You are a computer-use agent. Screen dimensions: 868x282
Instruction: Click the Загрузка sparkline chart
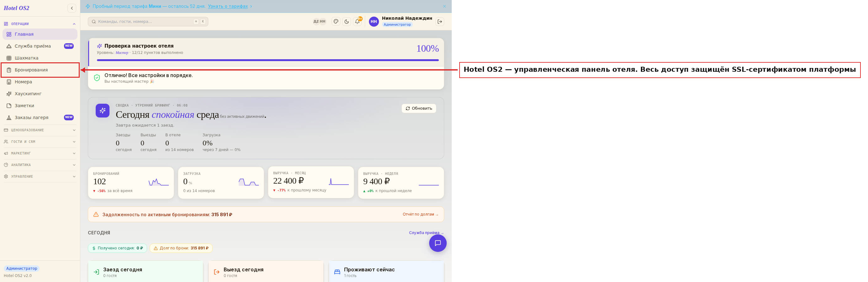[249, 182]
